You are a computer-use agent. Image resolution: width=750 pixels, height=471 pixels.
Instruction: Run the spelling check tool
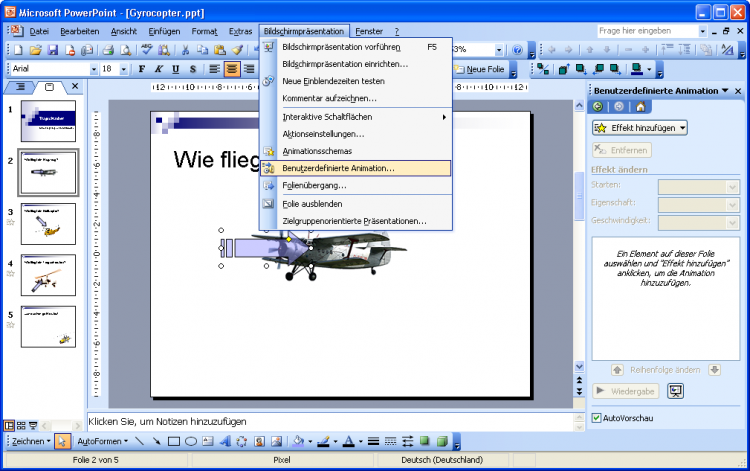tap(146, 50)
